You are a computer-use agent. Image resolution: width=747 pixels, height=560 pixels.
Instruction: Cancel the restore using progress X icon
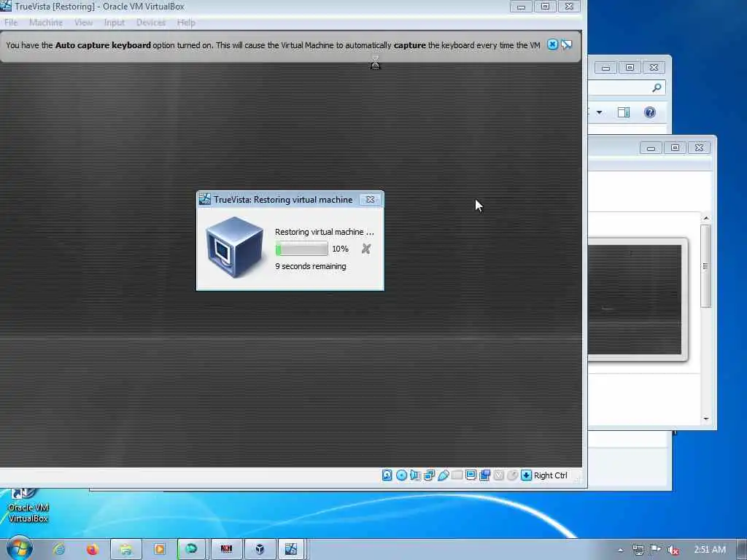(366, 249)
